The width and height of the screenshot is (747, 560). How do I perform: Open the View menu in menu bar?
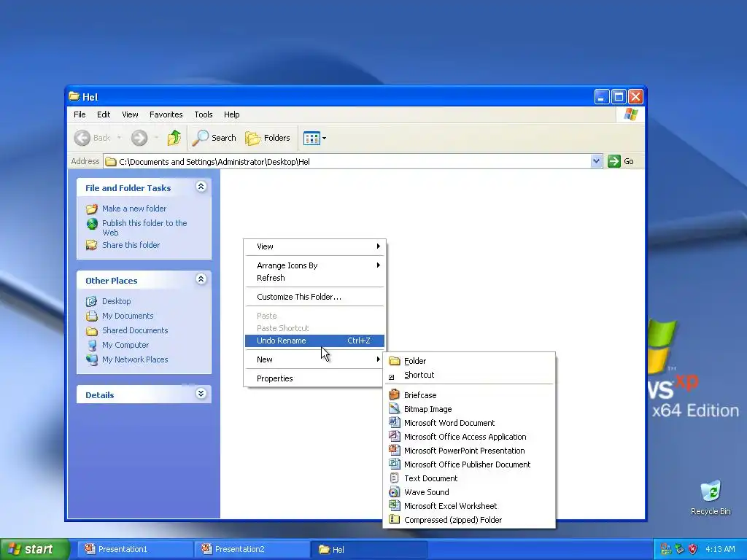[x=130, y=114]
